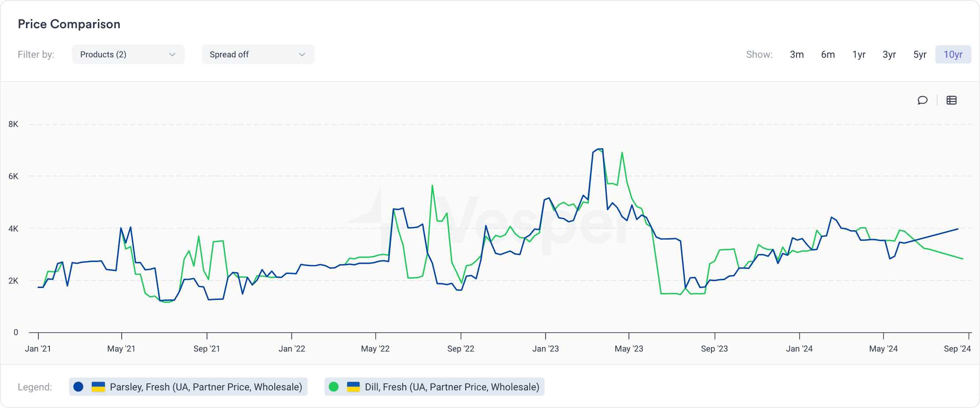Click the Jan '21 axis label
Viewport: 980px width, 408px height.
[x=38, y=348]
